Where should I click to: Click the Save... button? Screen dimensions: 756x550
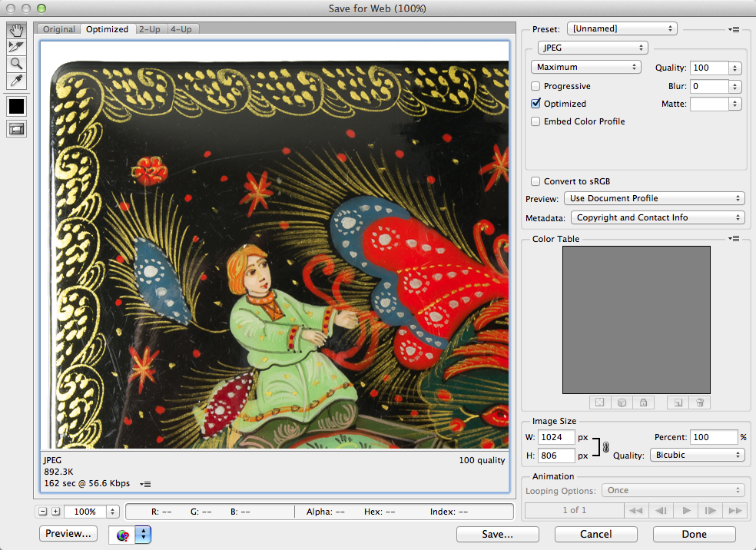click(498, 534)
